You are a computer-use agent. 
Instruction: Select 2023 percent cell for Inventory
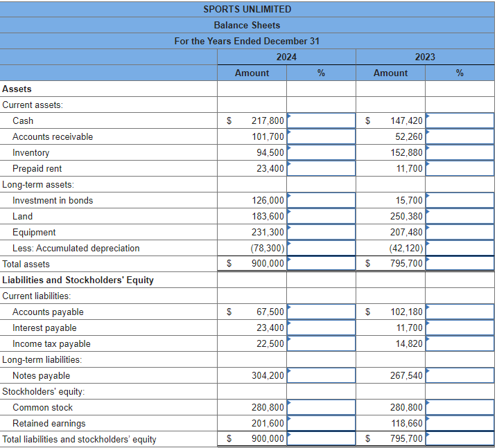pos(460,152)
